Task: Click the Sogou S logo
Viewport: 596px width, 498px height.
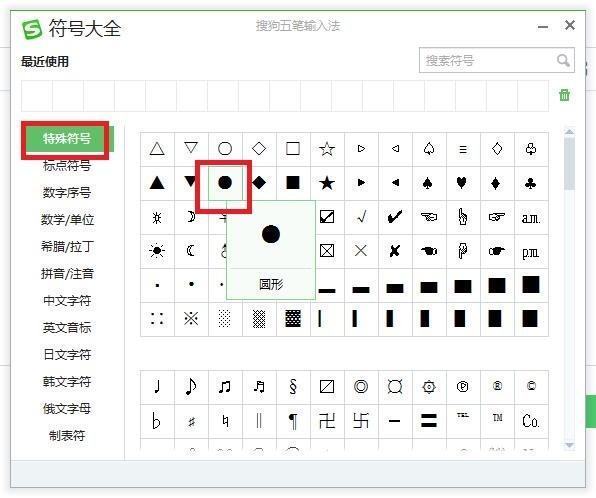Action: [x=32, y=29]
